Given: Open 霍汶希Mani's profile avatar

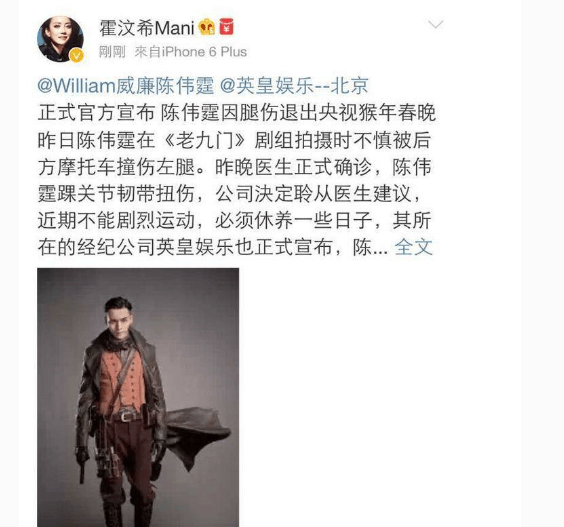Looking at the screenshot, I should tap(60, 39).
